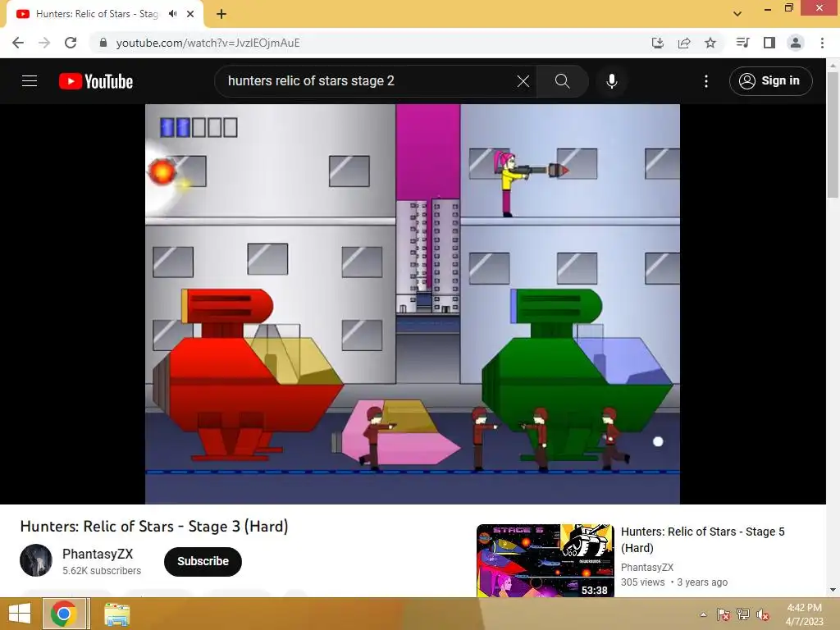Open volume tray icon
The width and height of the screenshot is (840, 630).
tap(763, 614)
